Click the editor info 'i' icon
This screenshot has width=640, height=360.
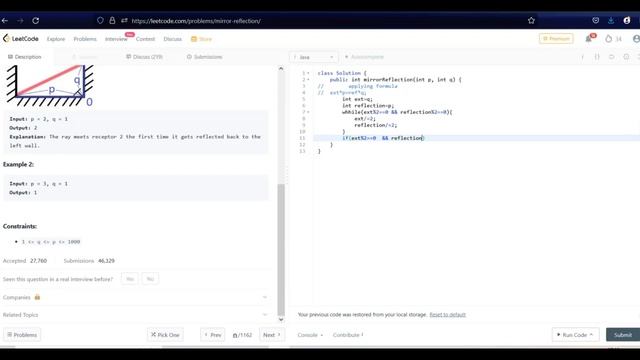[582, 57]
